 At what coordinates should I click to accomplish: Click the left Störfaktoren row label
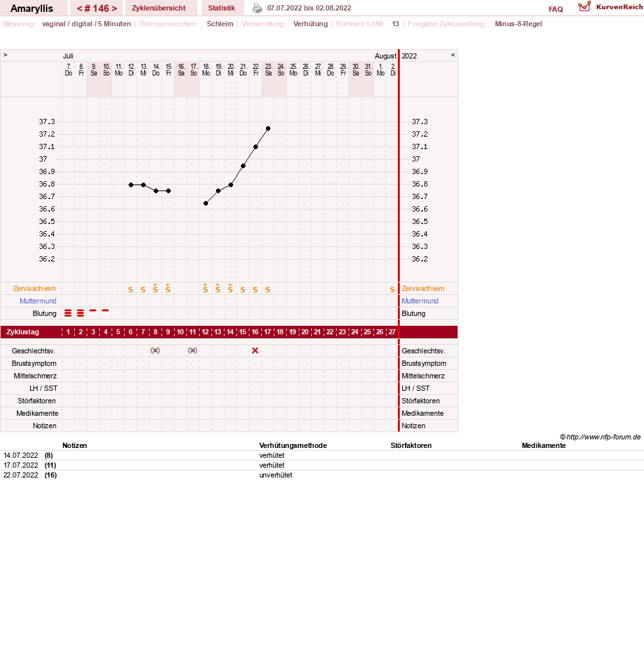tap(37, 401)
